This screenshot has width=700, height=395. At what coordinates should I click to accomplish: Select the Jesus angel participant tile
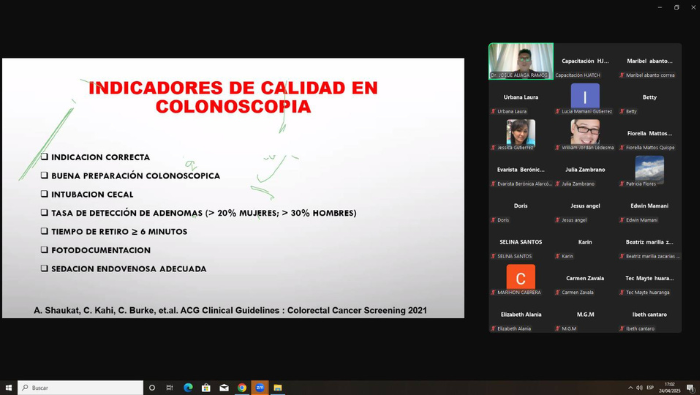(585, 206)
